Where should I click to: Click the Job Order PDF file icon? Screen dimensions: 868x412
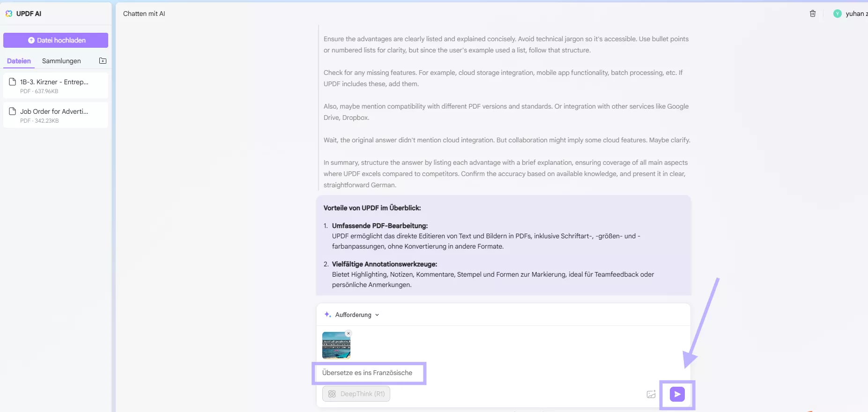[13, 111]
